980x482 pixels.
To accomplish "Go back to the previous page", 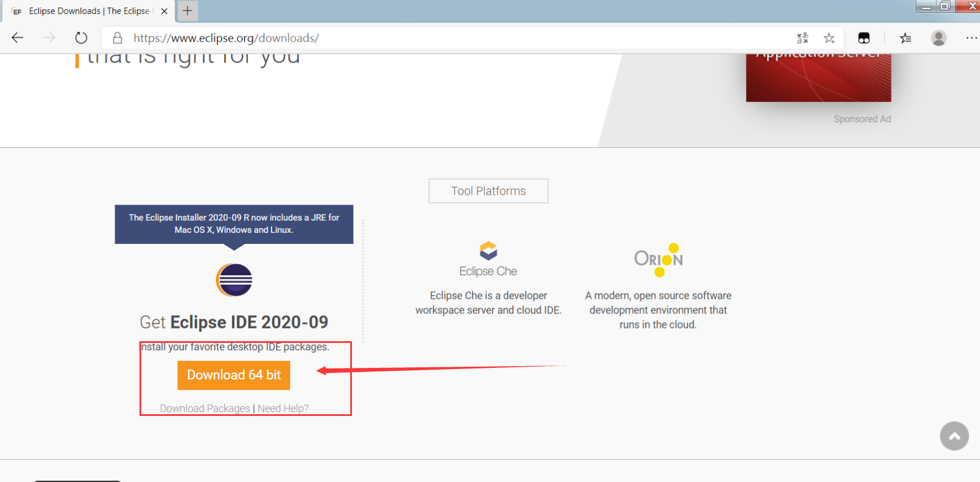I will (x=17, y=38).
